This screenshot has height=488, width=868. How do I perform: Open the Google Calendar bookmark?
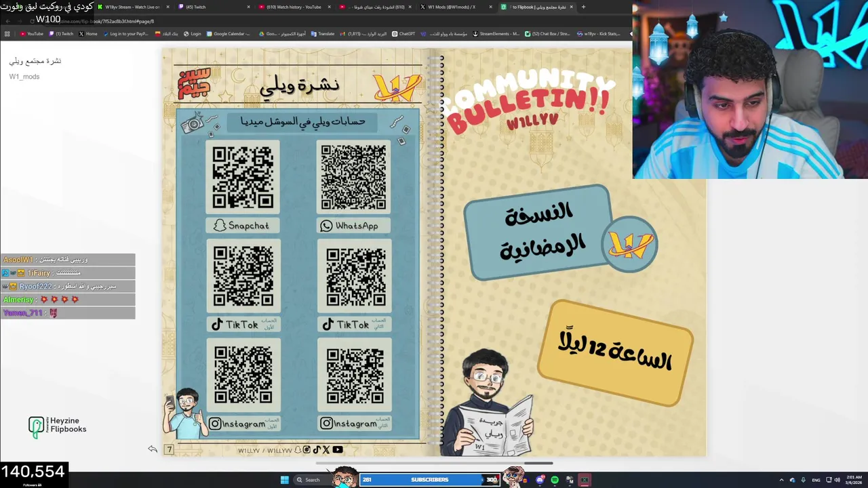[229, 34]
